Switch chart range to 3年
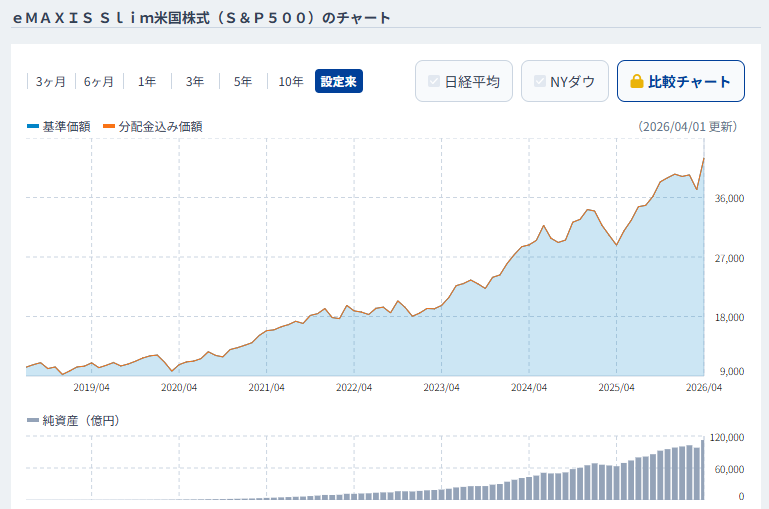769x509 pixels. (x=195, y=81)
